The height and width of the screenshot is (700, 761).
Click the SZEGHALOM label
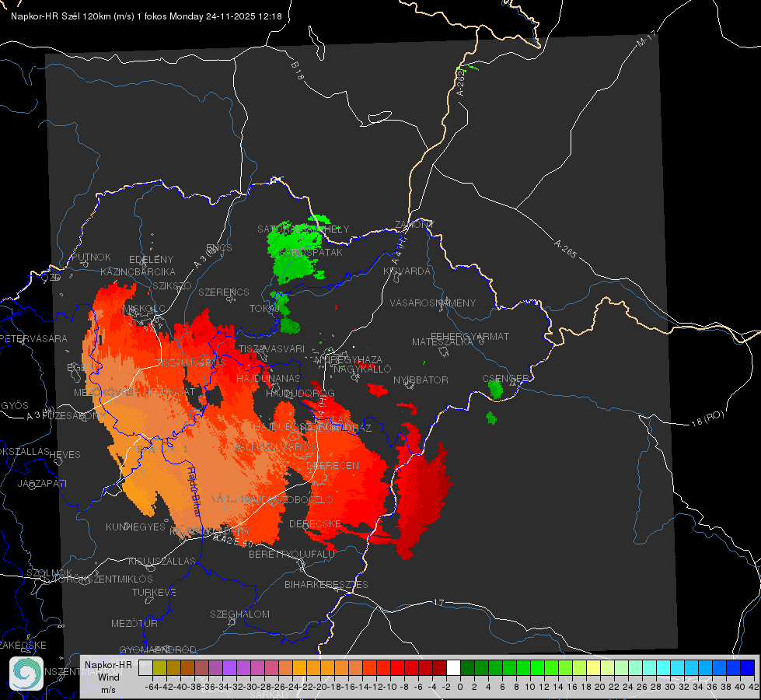click(239, 614)
